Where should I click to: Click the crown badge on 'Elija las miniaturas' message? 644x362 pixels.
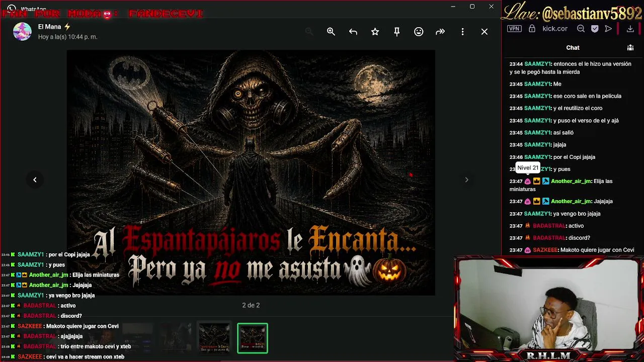[536, 181]
